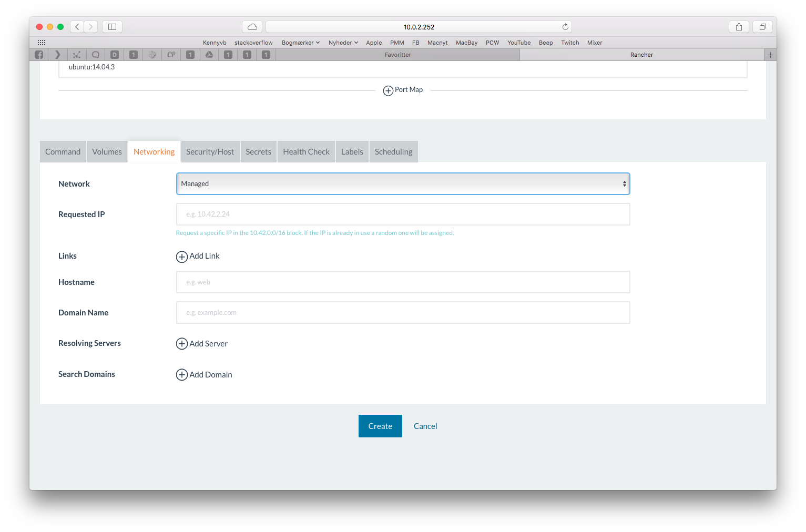The width and height of the screenshot is (806, 532).
Task: Click the Add Domain label
Action: [x=211, y=375]
